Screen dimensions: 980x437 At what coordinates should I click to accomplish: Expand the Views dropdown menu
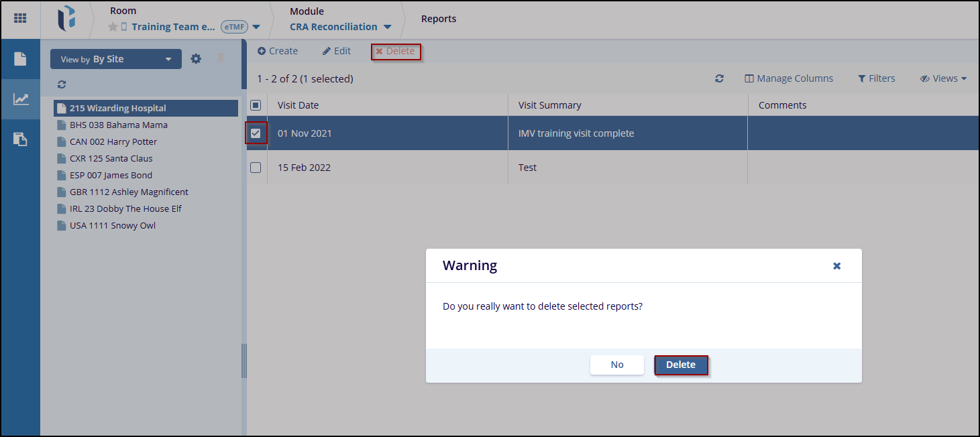943,78
